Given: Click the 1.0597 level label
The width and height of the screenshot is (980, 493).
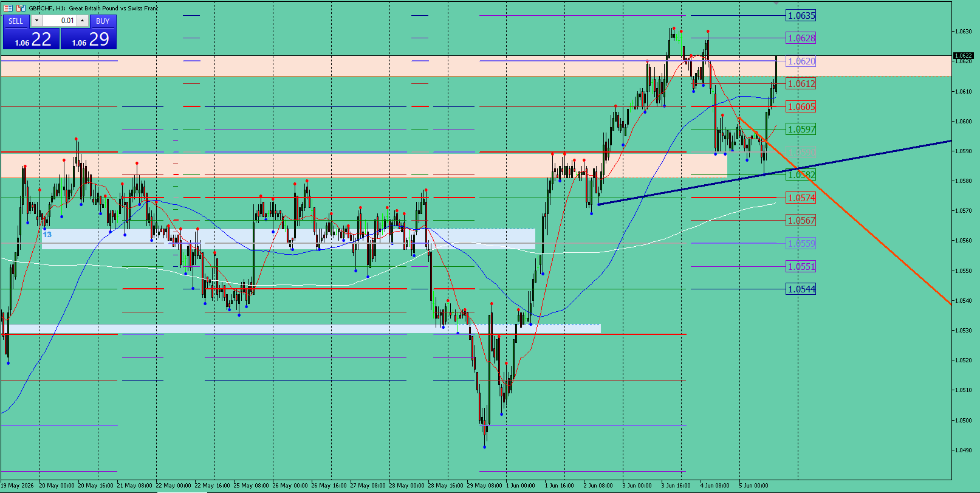Looking at the screenshot, I should tap(801, 129).
